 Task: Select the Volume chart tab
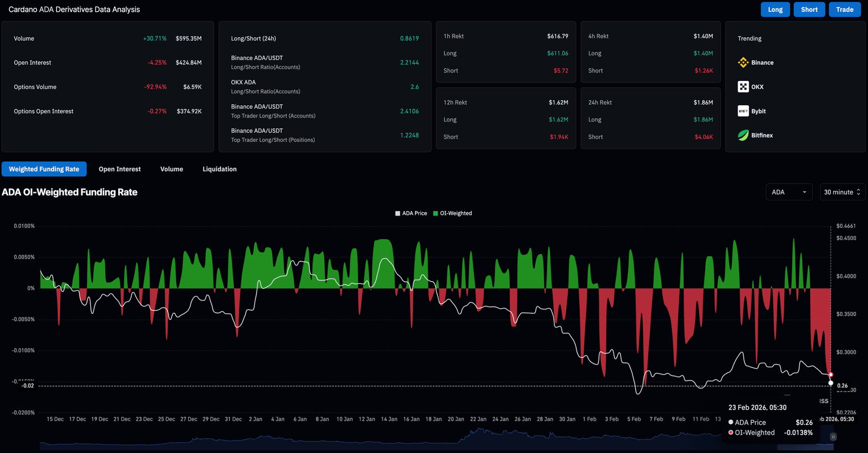click(171, 169)
